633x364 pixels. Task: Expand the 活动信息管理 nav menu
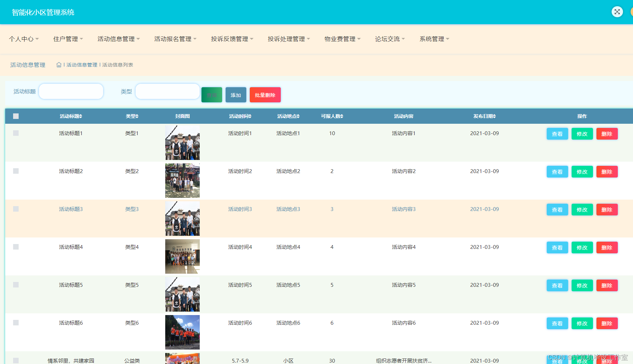tap(119, 39)
